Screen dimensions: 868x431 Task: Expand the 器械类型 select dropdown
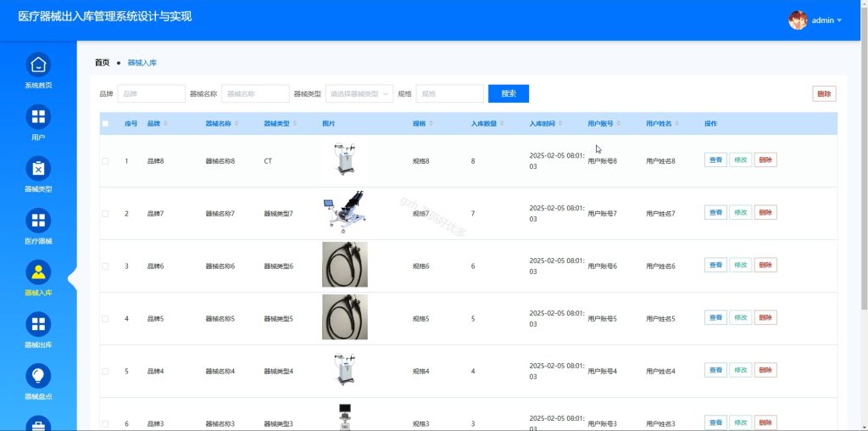pyautogui.click(x=359, y=93)
